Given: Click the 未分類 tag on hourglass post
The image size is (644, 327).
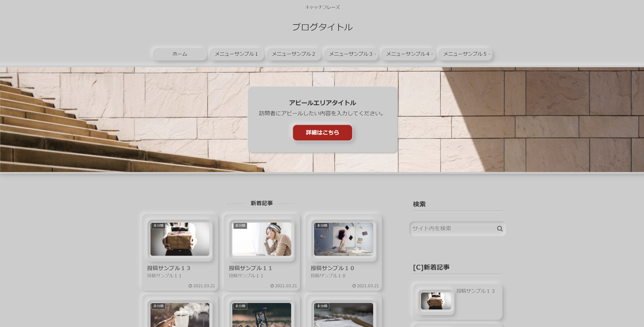Looking at the screenshot, I should [x=240, y=306].
